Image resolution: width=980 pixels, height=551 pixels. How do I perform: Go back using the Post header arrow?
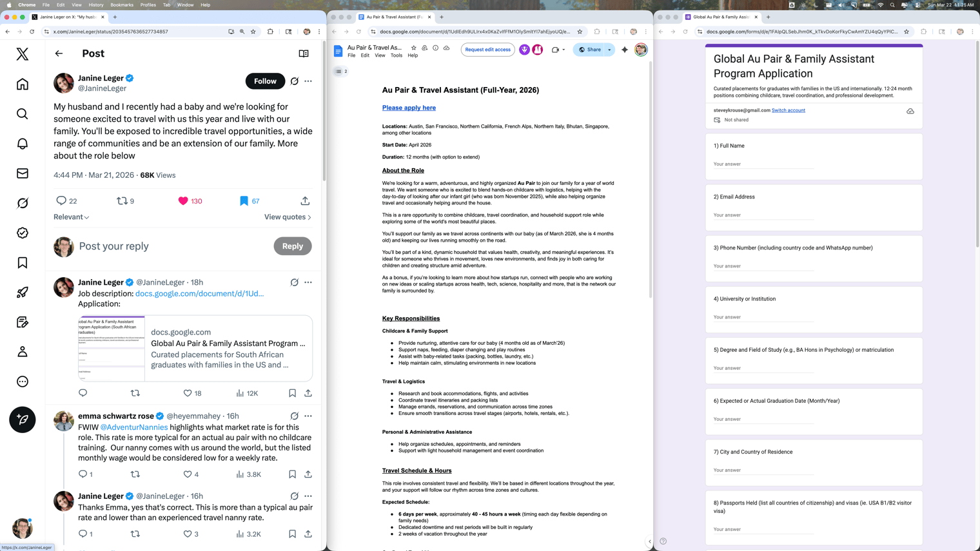(x=59, y=53)
